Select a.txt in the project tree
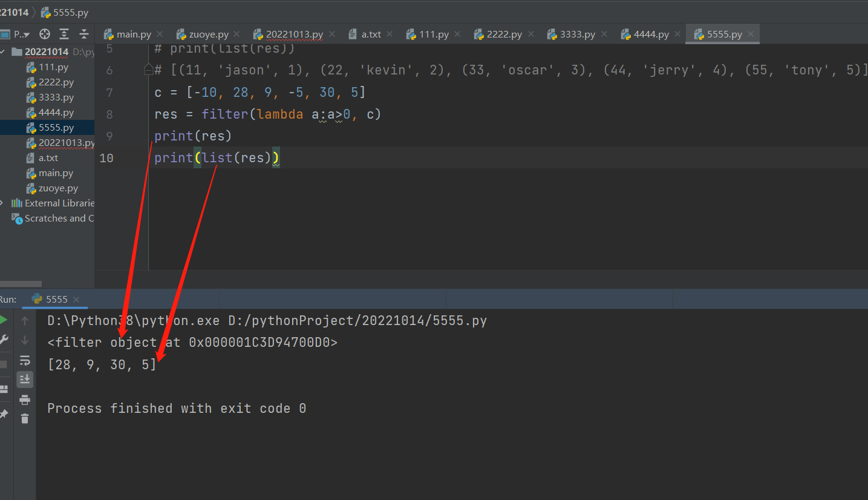The image size is (868, 500). (x=47, y=158)
